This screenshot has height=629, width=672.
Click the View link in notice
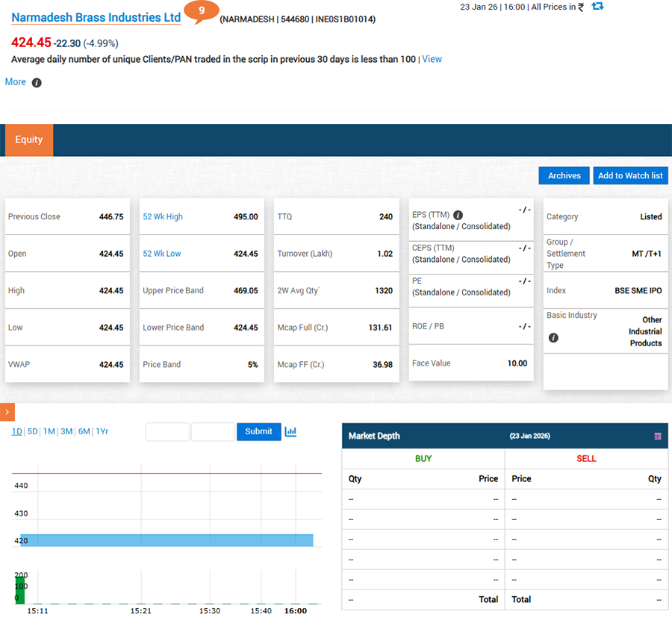(x=432, y=59)
